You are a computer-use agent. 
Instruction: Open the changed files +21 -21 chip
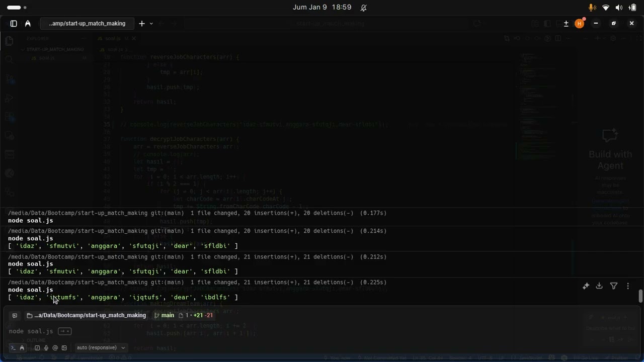coord(196,315)
